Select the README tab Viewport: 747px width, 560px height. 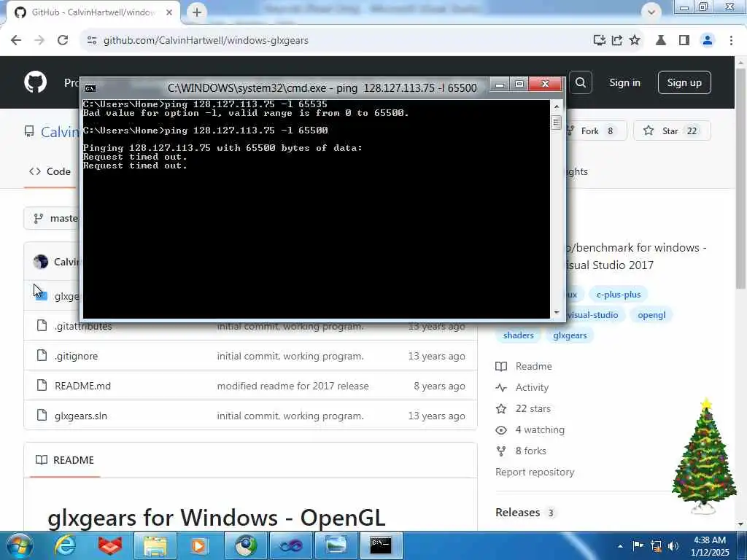[65, 460]
